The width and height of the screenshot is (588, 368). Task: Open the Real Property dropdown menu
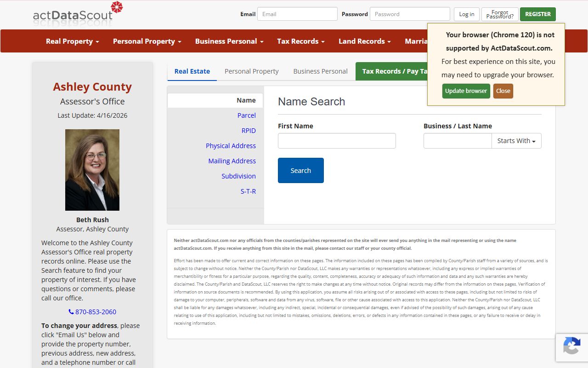[x=73, y=41]
